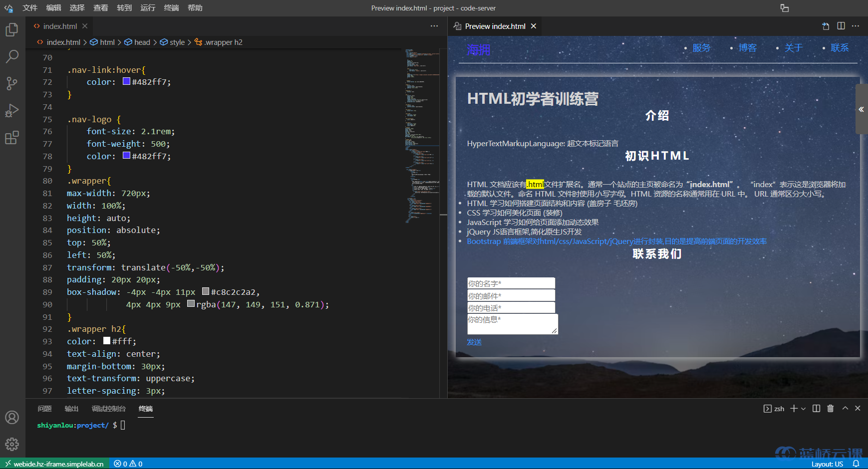This screenshot has width=868, height=469.
Task: Split the preview editor to the right
Action: point(841,26)
